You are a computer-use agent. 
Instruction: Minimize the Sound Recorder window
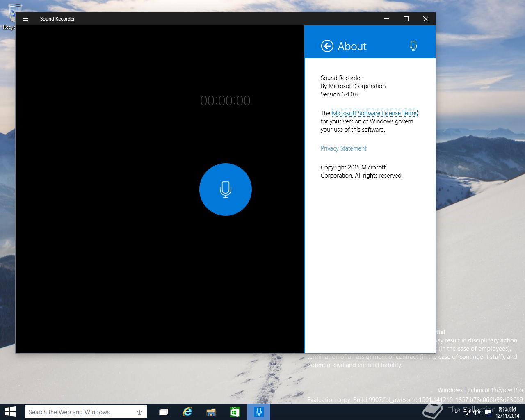tap(386, 19)
